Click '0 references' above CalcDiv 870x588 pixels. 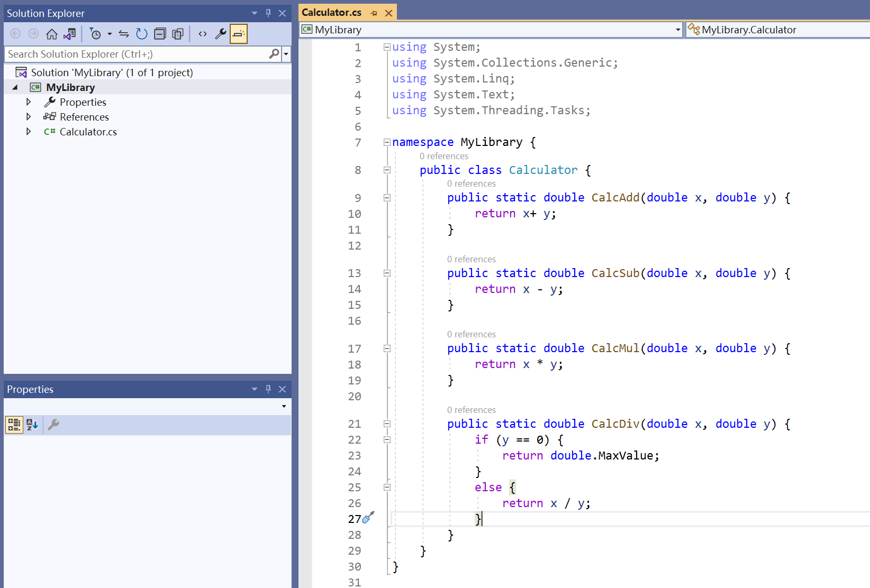click(x=471, y=410)
